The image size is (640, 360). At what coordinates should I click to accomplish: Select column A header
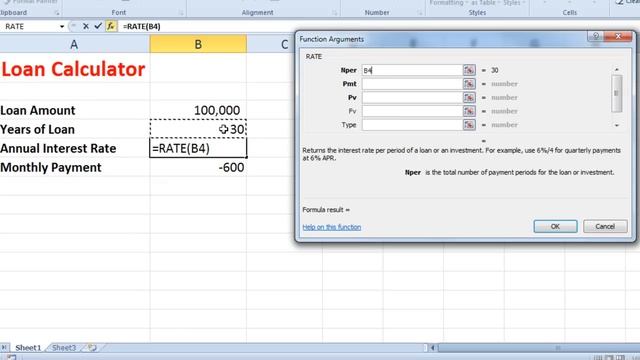(74, 44)
